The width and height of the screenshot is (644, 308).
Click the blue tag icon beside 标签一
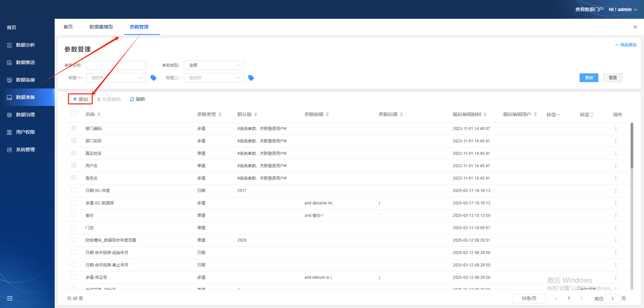pos(153,78)
